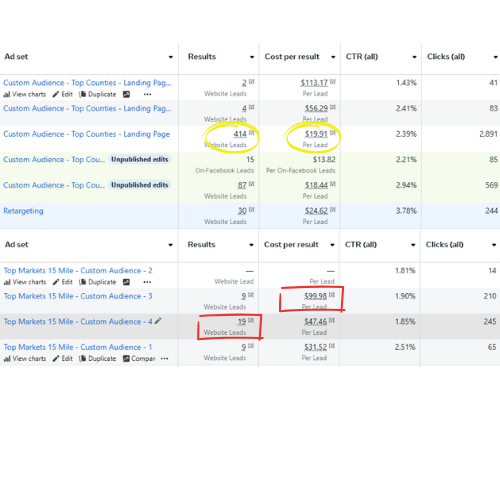Open ellipsis menu under Top Markets Custom Audience - 1
Screen dimensions: 500x500
(164, 359)
